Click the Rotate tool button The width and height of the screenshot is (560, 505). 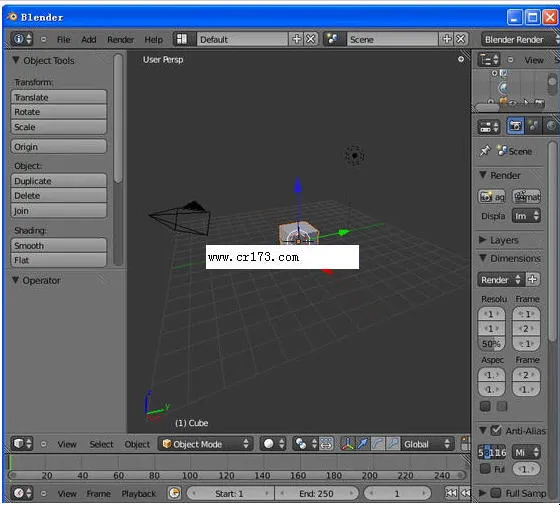click(x=59, y=112)
